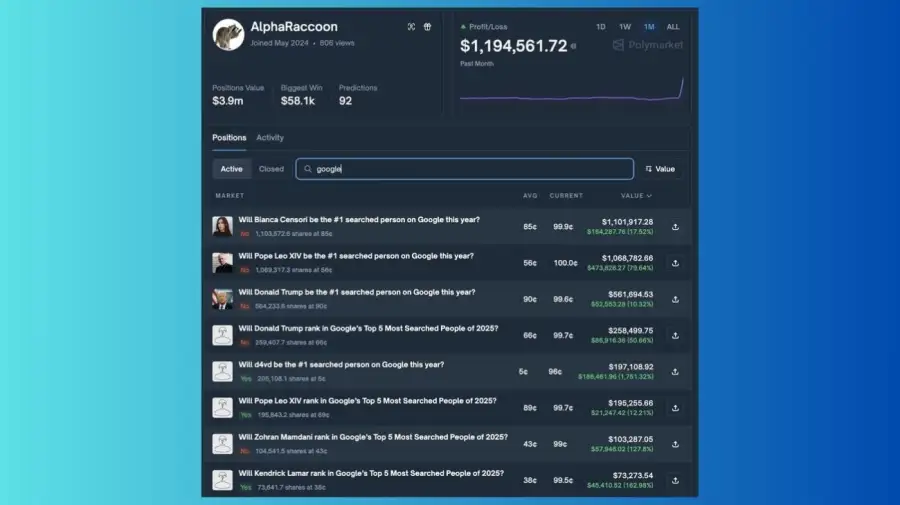Click the d4vd market placeholder thumbnail
The image size is (900, 505).
[222, 371]
